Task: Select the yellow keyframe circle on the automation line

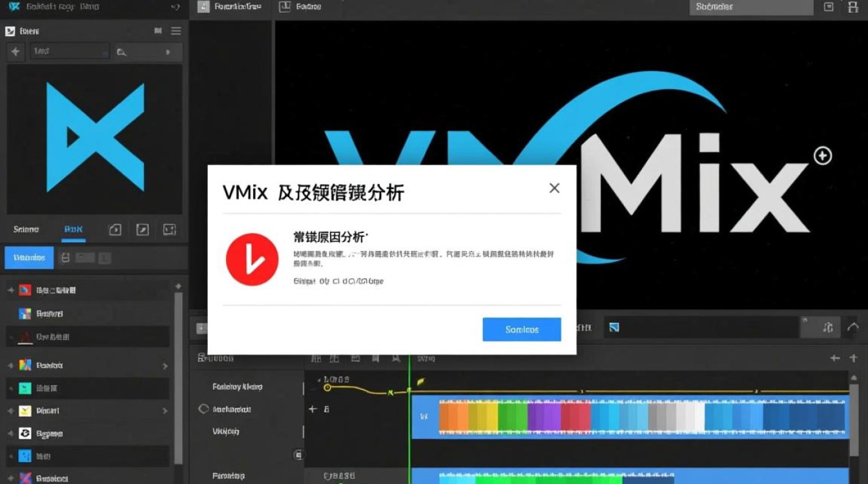Action: pos(327,387)
